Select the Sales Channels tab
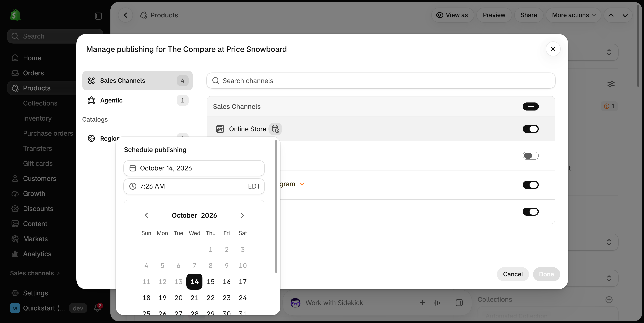The height and width of the screenshot is (323, 644). (x=138, y=81)
